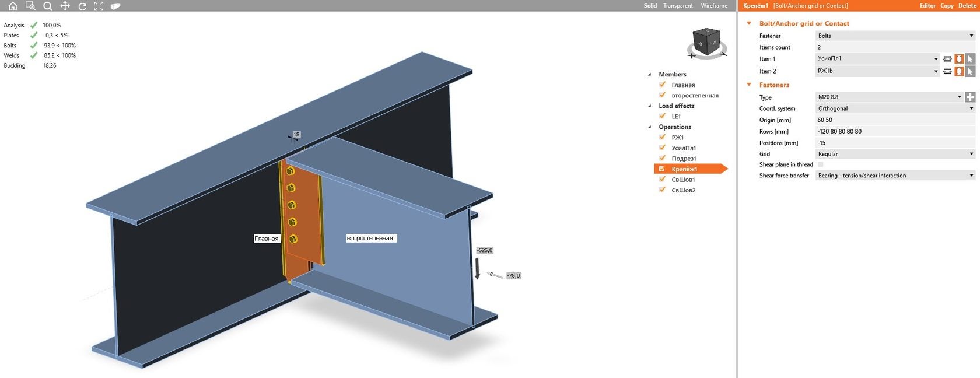Open the Fastener dropdown showing Bolts
The image size is (980, 378).
click(x=895, y=36)
